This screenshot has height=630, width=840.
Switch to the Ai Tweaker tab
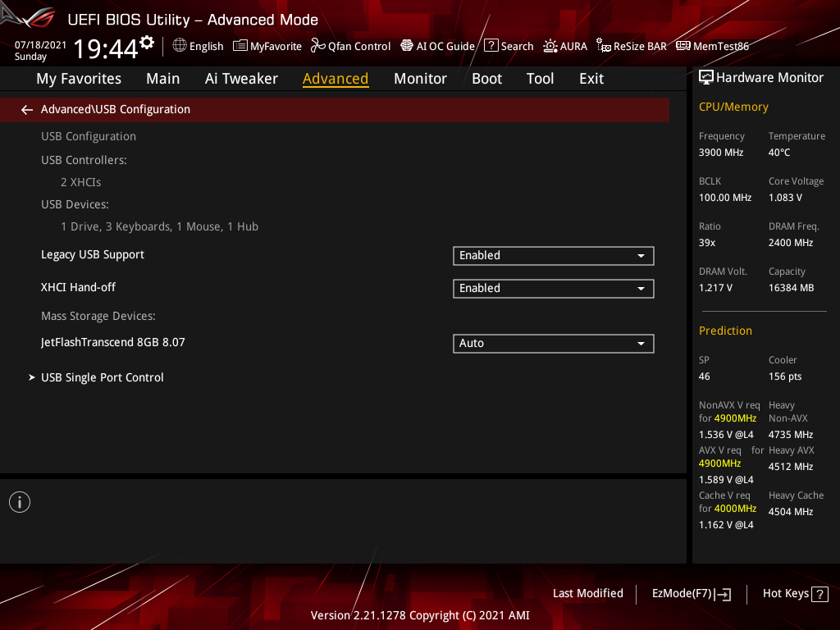coord(241,78)
